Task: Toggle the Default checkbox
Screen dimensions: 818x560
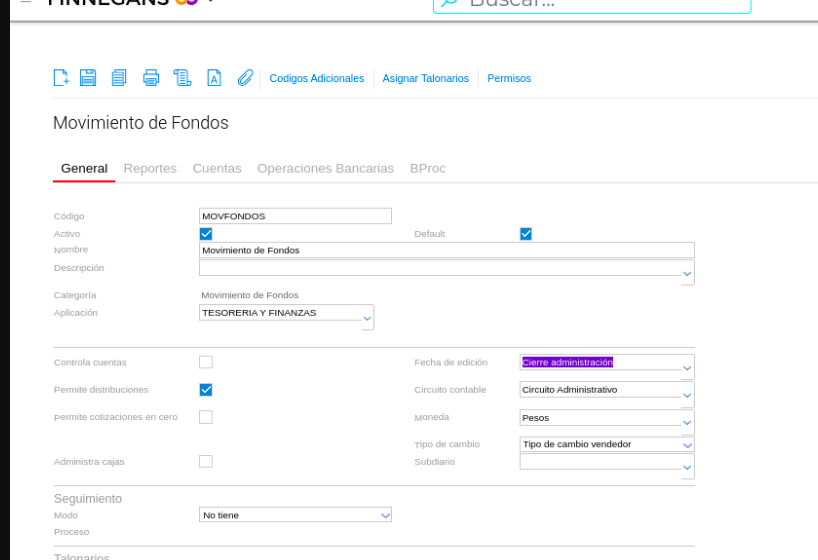Action: (x=526, y=234)
